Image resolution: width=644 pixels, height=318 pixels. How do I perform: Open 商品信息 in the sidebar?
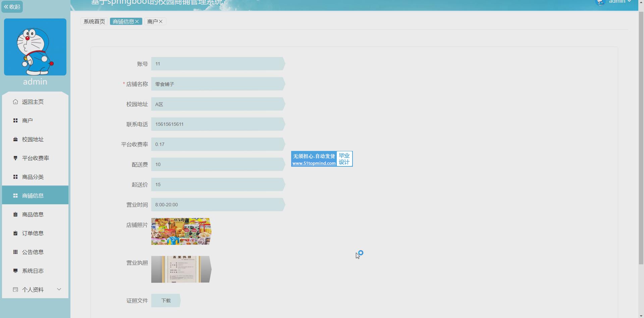[x=35, y=214]
